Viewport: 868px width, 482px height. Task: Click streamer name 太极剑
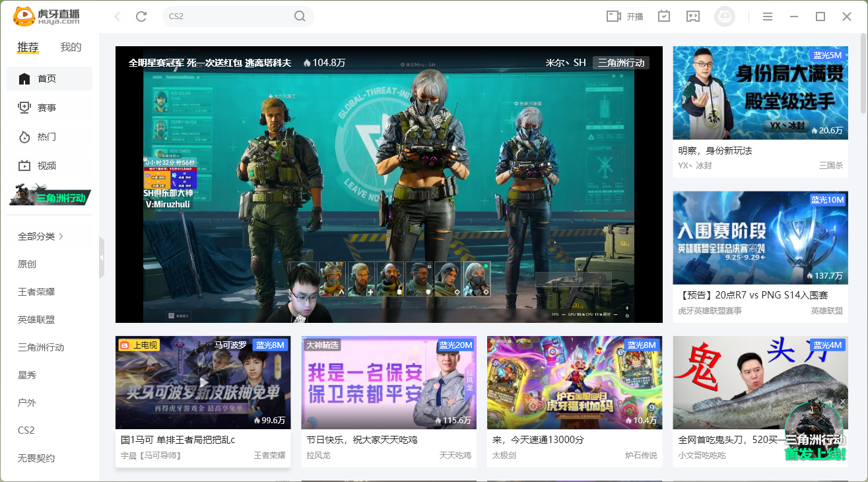coord(504,456)
